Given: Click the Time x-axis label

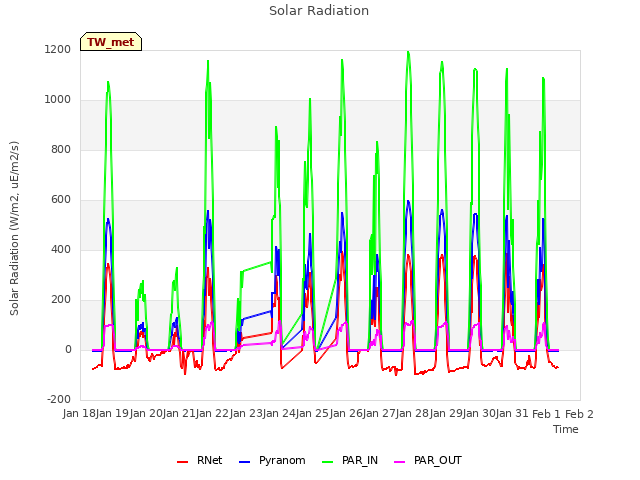Looking at the screenshot, I should [x=566, y=429].
